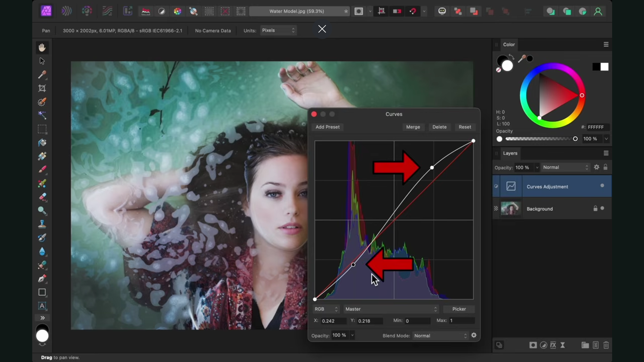The width and height of the screenshot is (644, 362).
Task: Switch to the Color panel tab
Action: (x=509, y=44)
